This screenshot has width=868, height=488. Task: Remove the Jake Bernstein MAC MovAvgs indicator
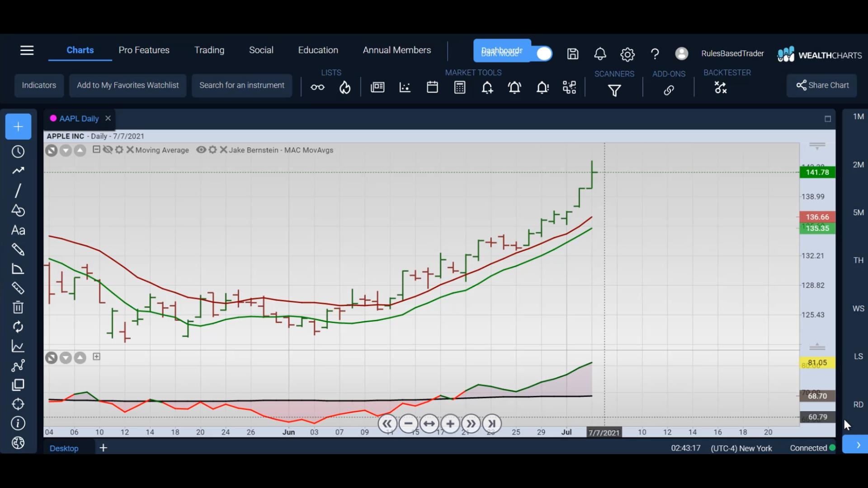223,150
